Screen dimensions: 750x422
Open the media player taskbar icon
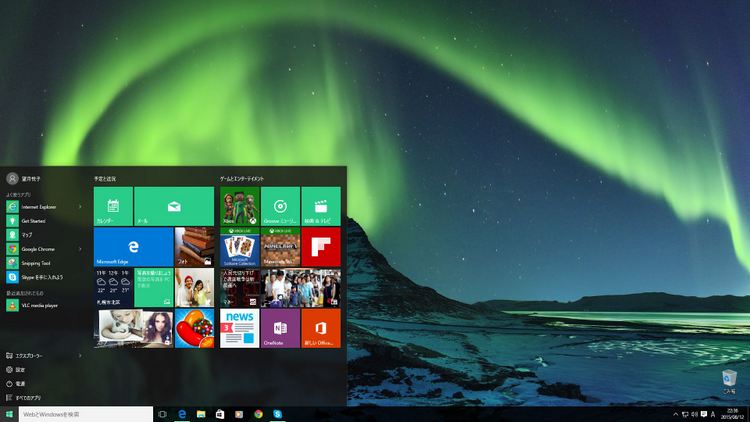click(239, 414)
